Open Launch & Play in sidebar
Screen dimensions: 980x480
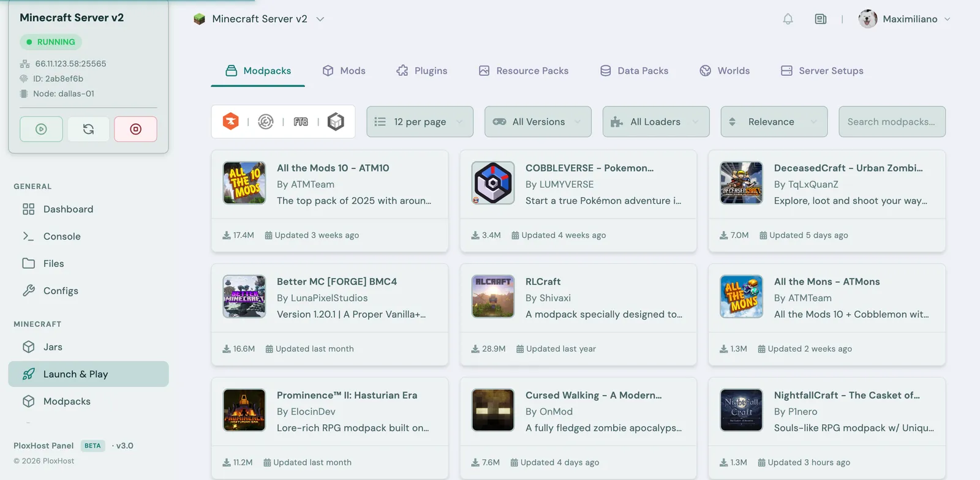coord(88,374)
